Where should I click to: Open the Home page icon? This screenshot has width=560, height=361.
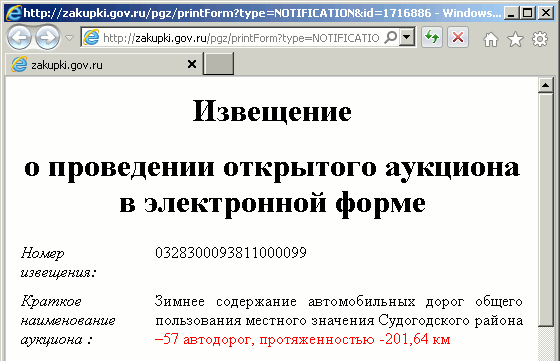[x=491, y=39]
